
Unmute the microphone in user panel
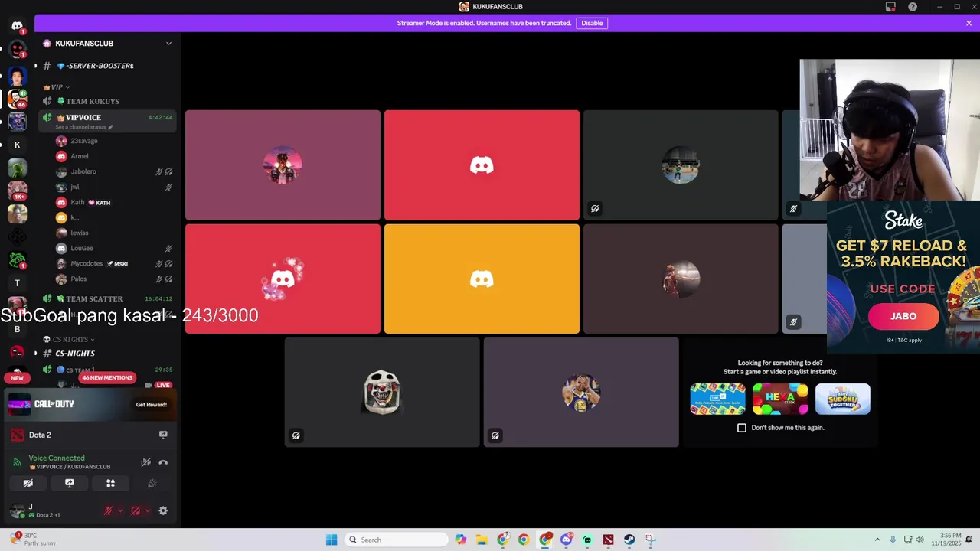pos(108,510)
